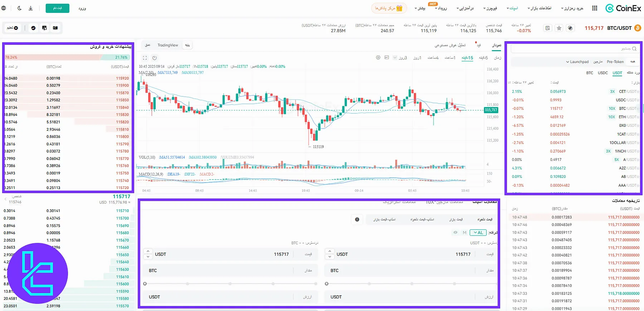Add BTC/USDT to favorites with star icon

tap(559, 28)
